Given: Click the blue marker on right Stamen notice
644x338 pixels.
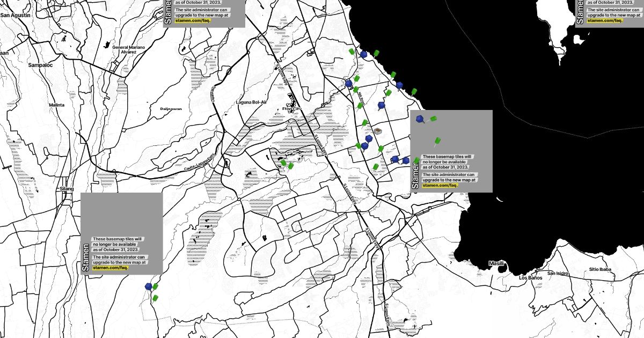Looking at the screenshot, I should coord(421,119).
